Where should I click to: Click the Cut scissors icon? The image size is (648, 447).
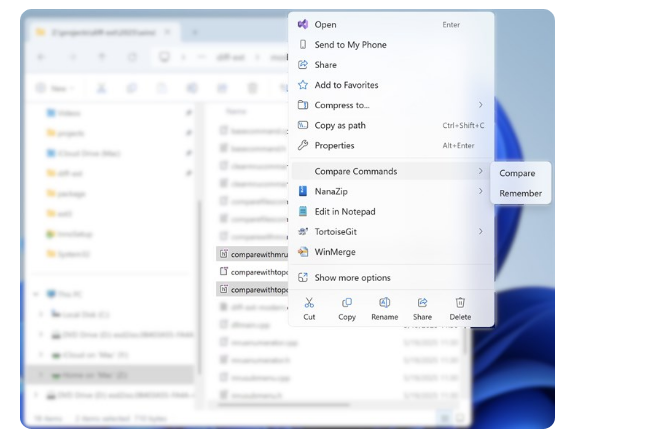[309, 302]
